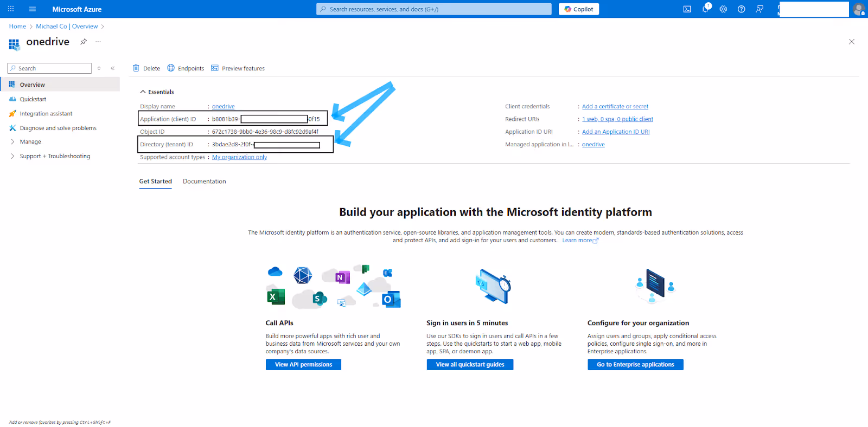Close the onedrive blade with X

coord(852,42)
